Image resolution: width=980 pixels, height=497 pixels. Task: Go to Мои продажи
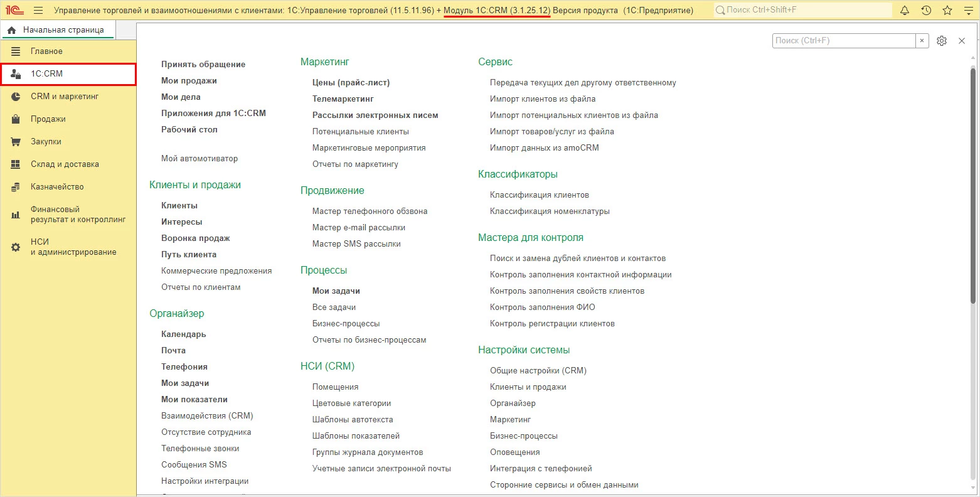click(189, 81)
